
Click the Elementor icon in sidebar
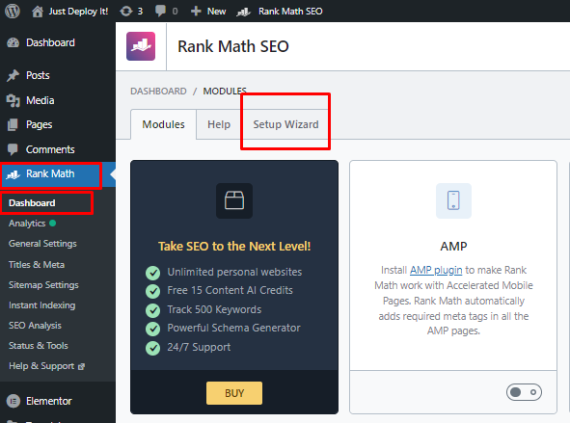pyautogui.click(x=13, y=401)
